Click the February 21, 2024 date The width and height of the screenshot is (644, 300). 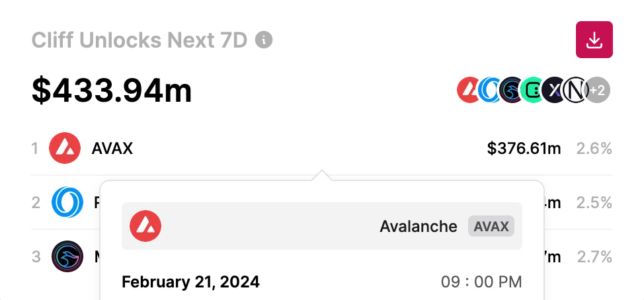click(190, 282)
